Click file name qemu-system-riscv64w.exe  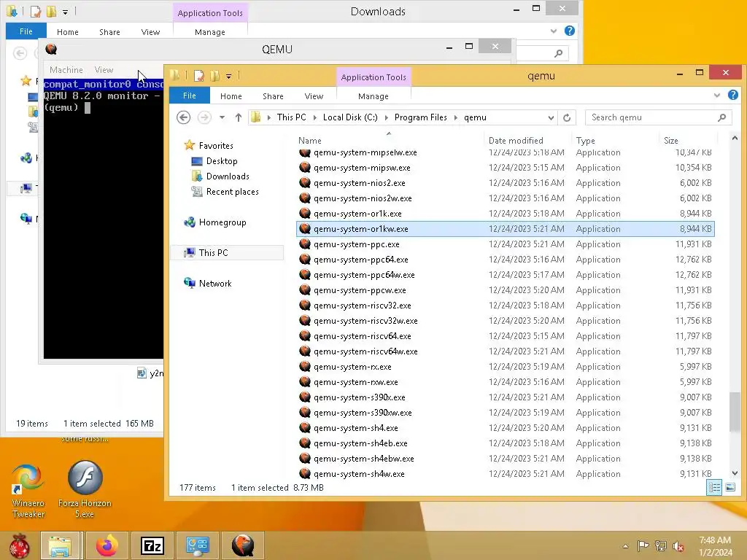tap(365, 351)
